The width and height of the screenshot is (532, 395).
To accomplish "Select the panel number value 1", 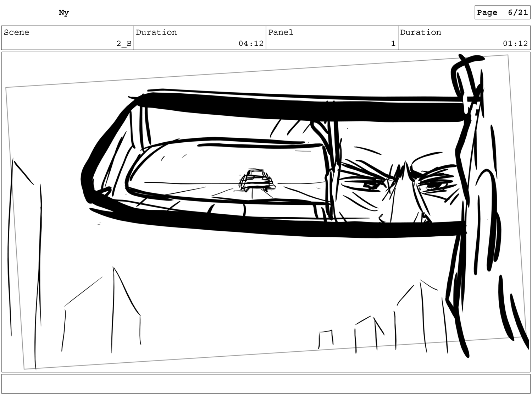I will point(393,43).
